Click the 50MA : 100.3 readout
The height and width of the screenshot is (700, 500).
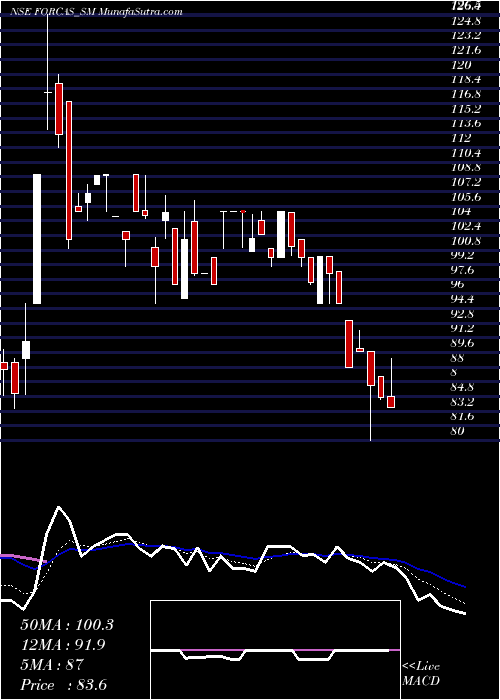click(x=67, y=625)
